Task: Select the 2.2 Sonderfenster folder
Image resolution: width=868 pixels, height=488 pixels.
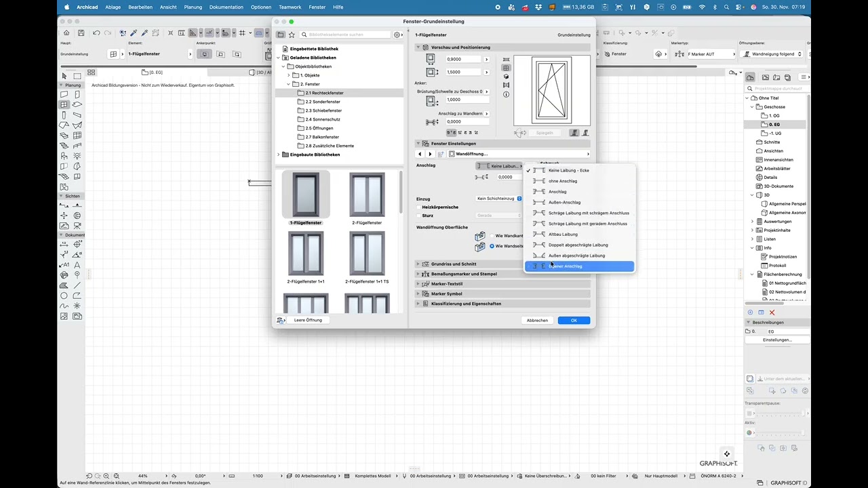Action: [323, 102]
